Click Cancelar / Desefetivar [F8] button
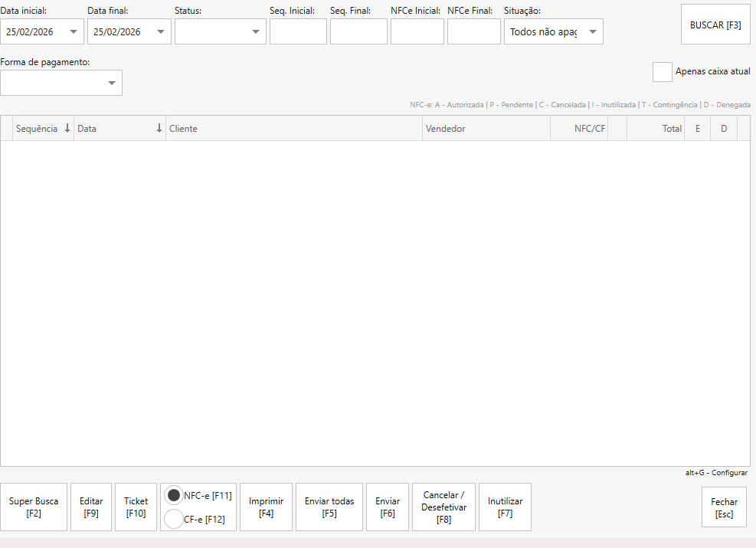This screenshot has width=756, height=548. 443,507
